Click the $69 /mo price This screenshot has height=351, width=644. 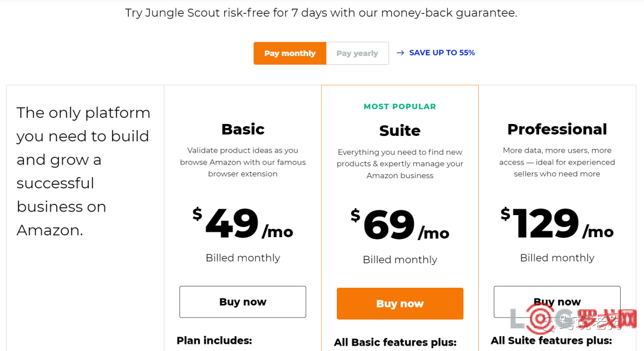coord(400,225)
